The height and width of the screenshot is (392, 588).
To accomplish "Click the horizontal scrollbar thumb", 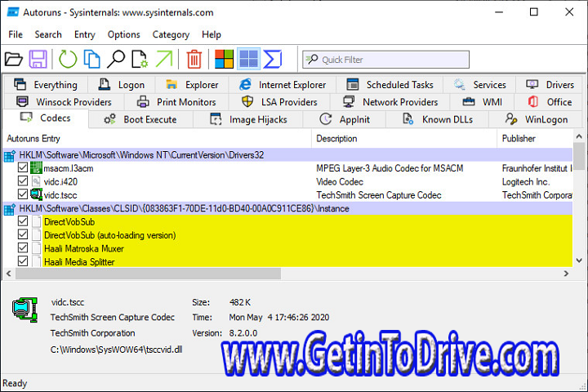I will tap(148, 274).
